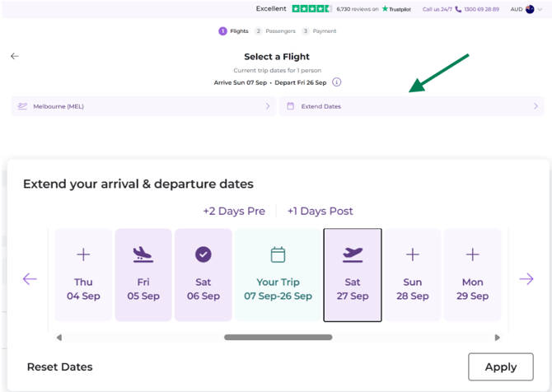Expand the Melbourne (MEL) airport selector

143,106
